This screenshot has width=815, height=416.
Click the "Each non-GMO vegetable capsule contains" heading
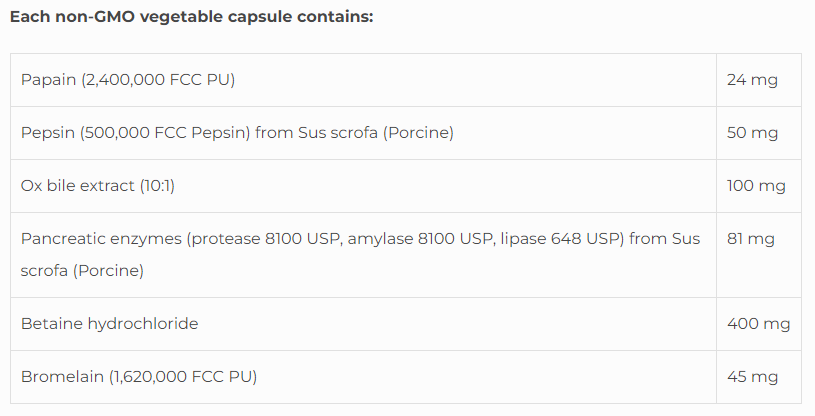[191, 18]
